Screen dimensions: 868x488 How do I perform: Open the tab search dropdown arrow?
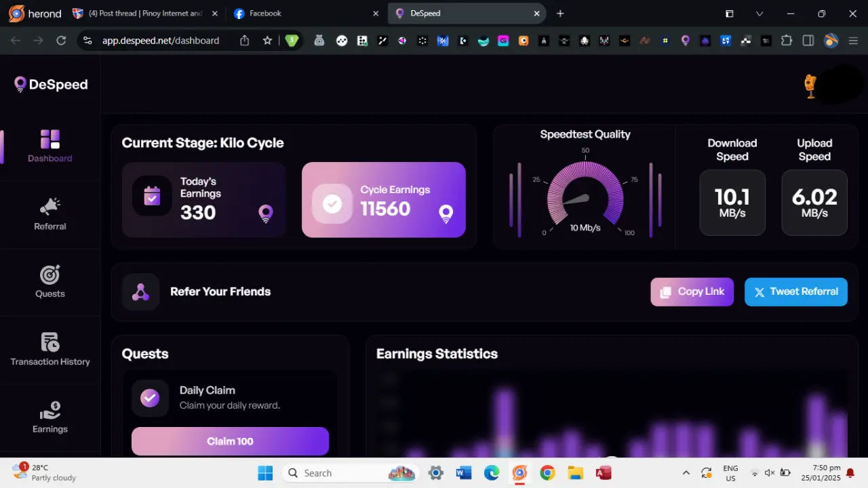click(759, 14)
